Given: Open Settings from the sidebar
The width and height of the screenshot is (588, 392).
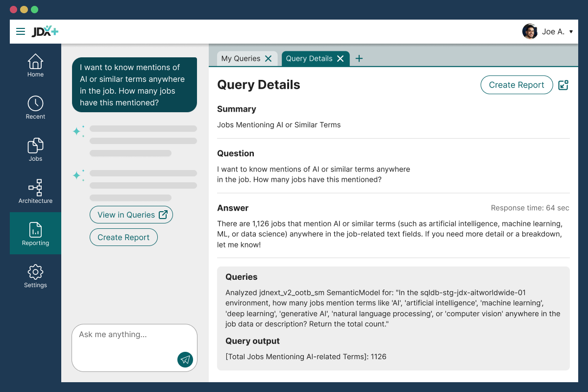Looking at the screenshot, I should [35, 276].
